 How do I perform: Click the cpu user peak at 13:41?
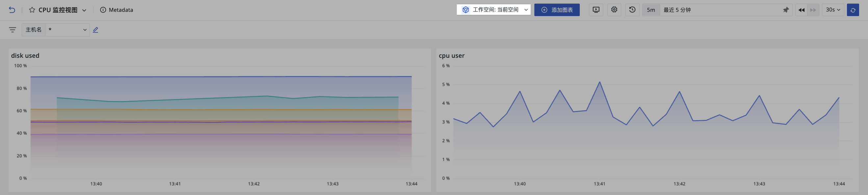tap(600, 82)
